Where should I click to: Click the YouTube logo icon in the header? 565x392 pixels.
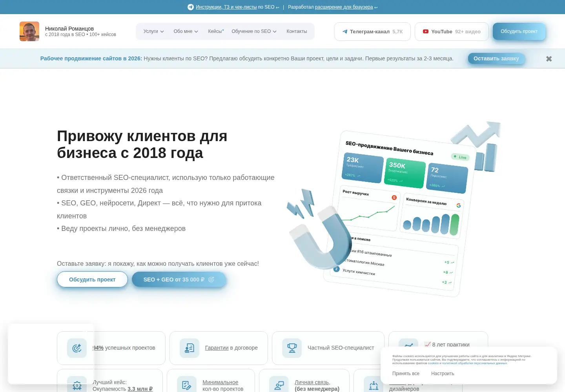coord(426,31)
